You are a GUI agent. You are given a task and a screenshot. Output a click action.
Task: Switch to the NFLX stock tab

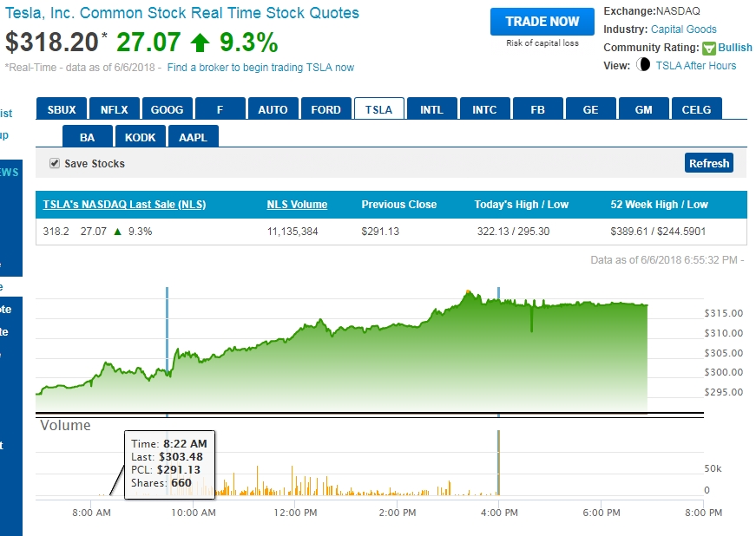pyautogui.click(x=115, y=108)
